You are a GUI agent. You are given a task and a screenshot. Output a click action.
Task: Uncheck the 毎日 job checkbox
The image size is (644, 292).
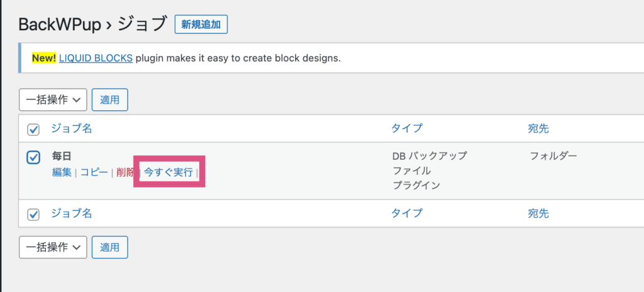[x=34, y=157]
